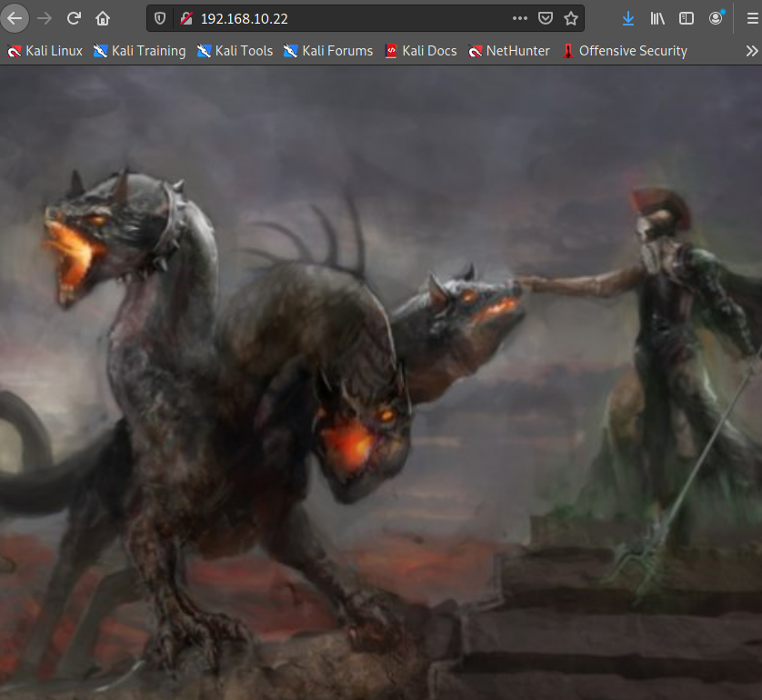Toggle the sidebar view

coord(687,18)
